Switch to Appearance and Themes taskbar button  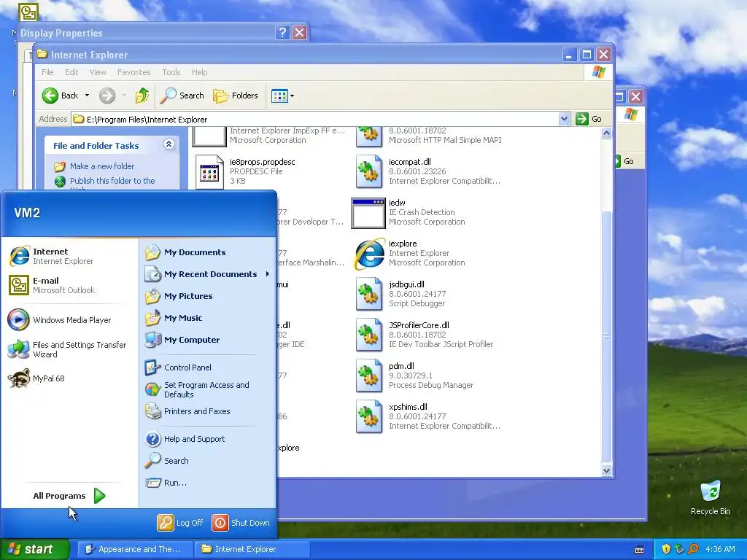point(135,549)
